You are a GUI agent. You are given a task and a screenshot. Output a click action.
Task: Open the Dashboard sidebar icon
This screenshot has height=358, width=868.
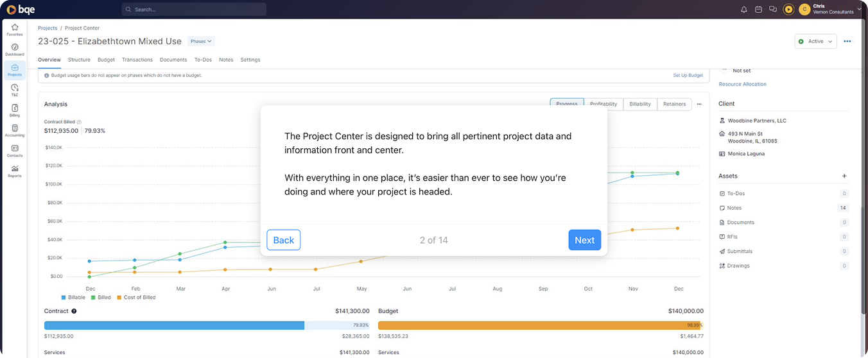tap(14, 49)
